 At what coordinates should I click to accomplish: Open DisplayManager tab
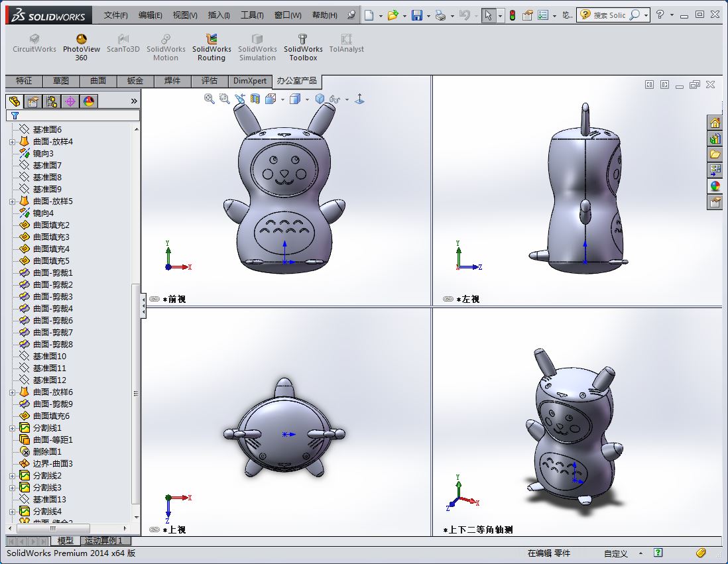coord(89,101)
